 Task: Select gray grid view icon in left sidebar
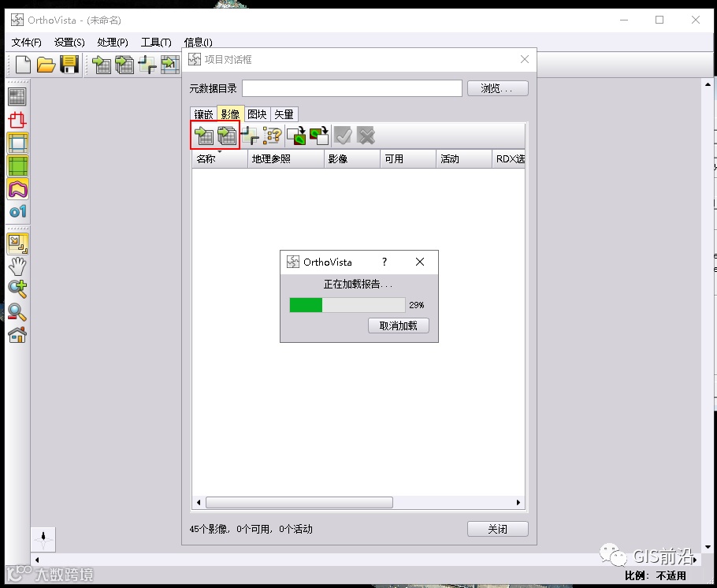tap(17, 96)
